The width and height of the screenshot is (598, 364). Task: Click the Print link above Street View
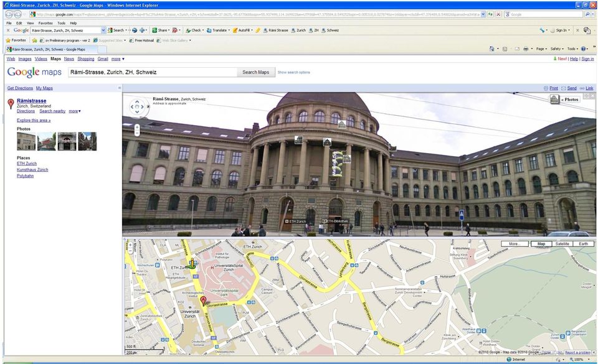point(554,88)
